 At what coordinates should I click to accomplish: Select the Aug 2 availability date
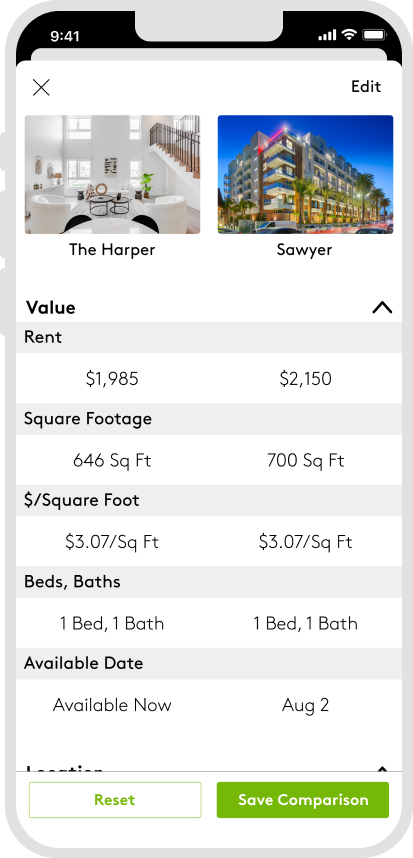coord(305,705)
